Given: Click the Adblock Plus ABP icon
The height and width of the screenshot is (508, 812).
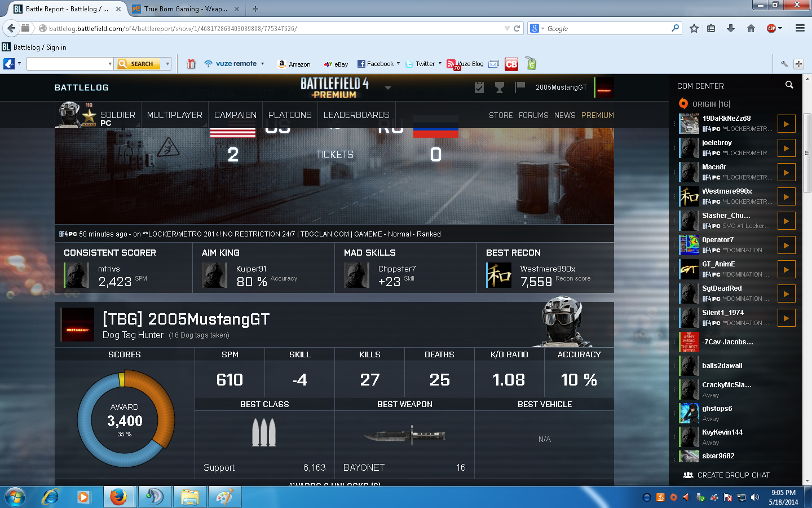Looking at the screenshot, I should point(771,28).
